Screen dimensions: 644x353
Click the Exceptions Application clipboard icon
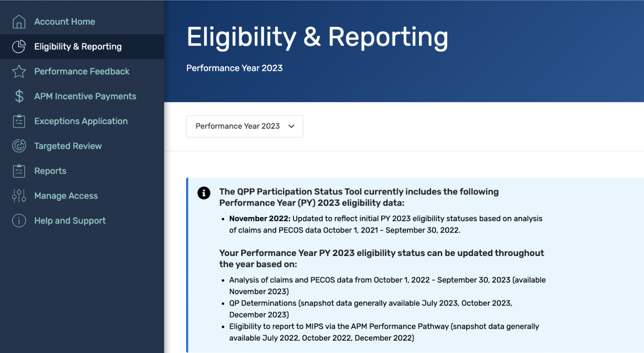pos(19,121)
